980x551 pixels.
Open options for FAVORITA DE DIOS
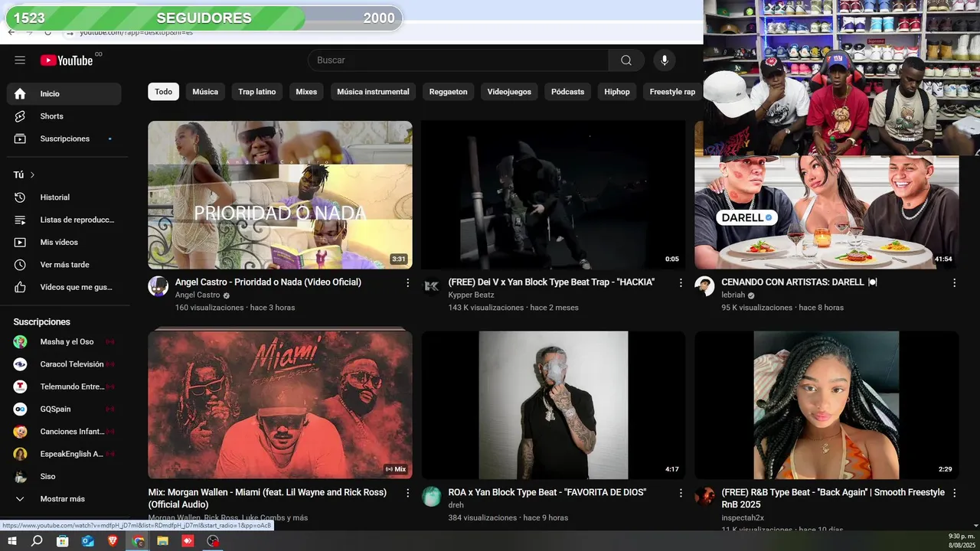point(681,493)
